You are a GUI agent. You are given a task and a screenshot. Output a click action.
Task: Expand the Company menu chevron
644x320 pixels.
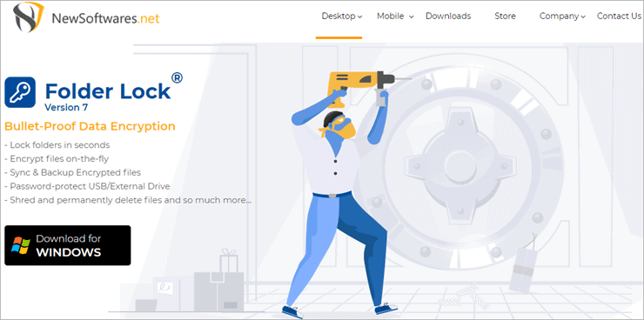[583, 17]
